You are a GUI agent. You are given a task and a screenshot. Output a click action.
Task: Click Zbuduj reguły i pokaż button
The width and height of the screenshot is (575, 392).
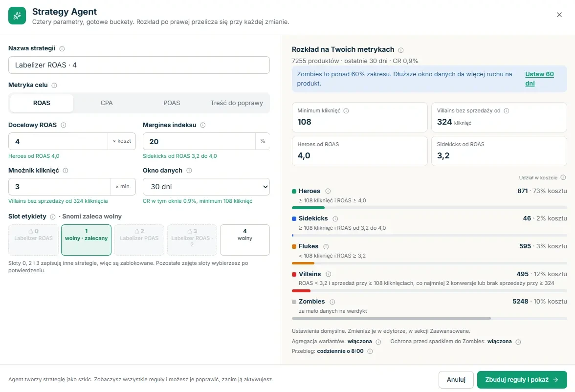pyautogui.click(x=522, y=380)
